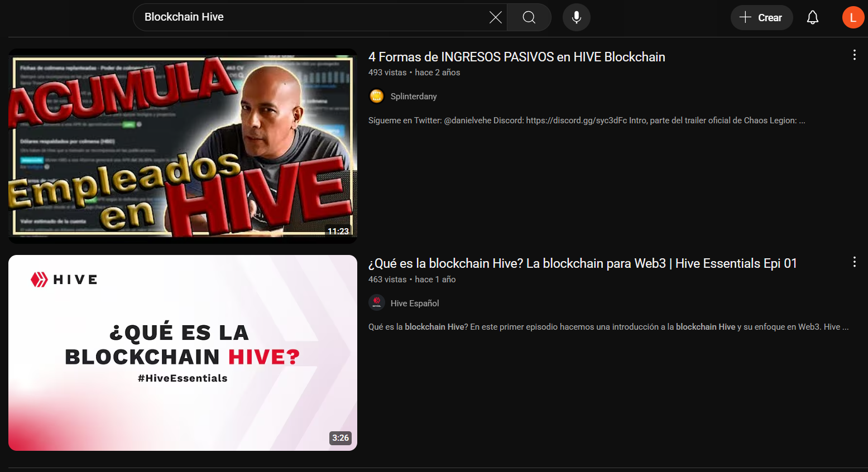Click the 11:23 duration badge

coord(338,231)
